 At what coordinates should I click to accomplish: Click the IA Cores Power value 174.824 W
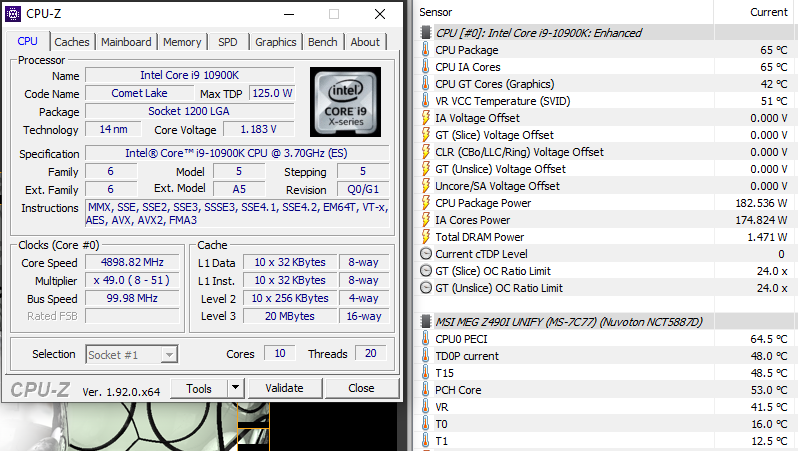[x=761, y=220]
